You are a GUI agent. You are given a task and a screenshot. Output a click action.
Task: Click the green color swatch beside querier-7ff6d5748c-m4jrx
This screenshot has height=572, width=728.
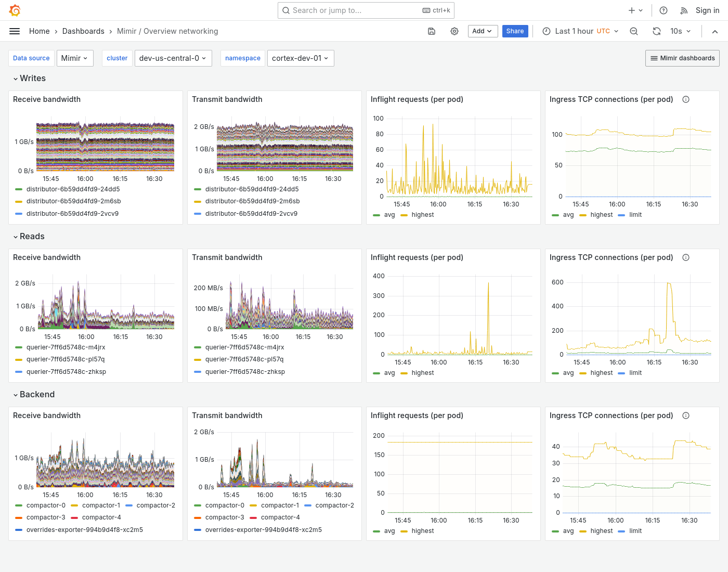[19, 347]
